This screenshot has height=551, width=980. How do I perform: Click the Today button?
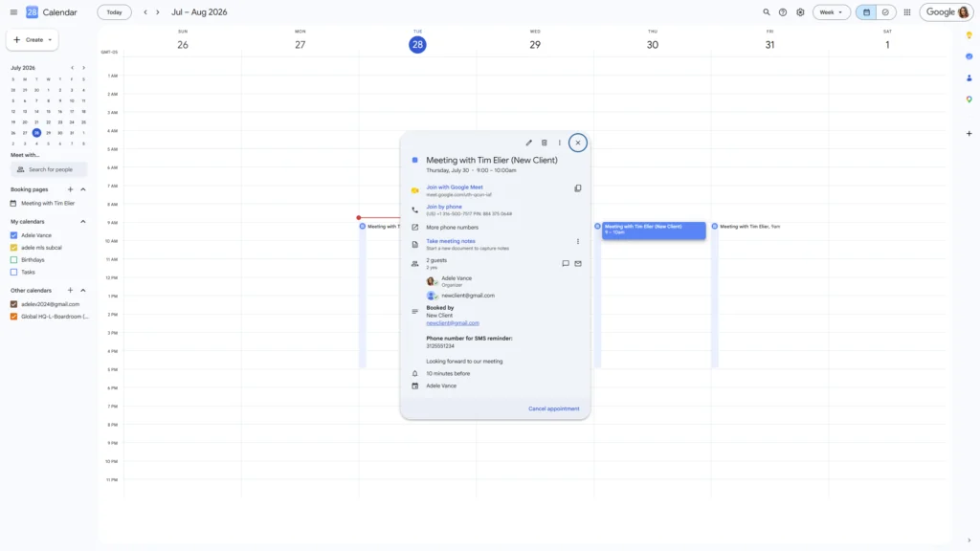(115, 11)
